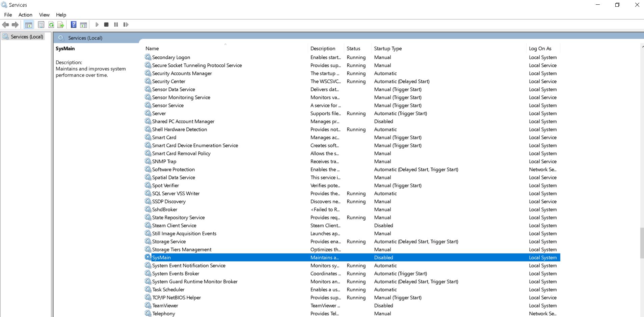Click Disabled startup type of SysMain row
This screenshot has width=644, height=317.
pos(383,258)
